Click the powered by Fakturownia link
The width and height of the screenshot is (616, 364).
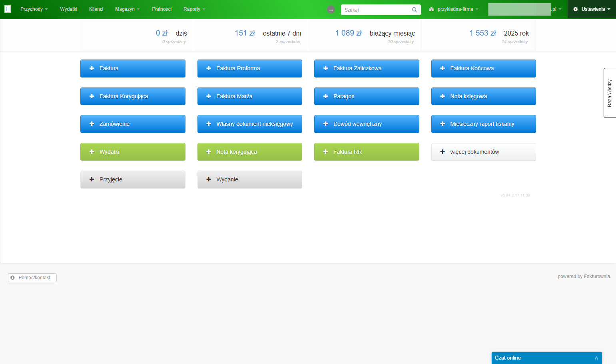[x=584, y=276]
